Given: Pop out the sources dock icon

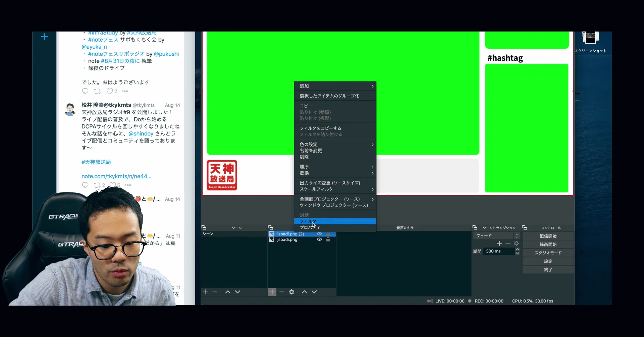Looking at the screenshot, I should 271,228.
